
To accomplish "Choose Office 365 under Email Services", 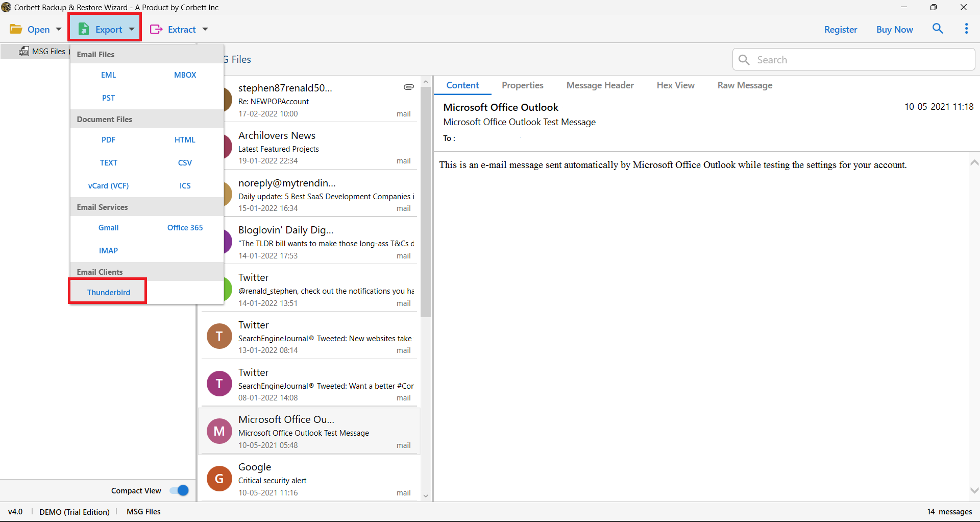I will 185,227.
